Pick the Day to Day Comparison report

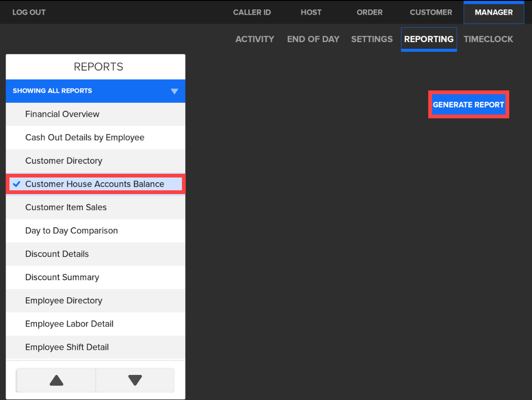coord(72,231)
